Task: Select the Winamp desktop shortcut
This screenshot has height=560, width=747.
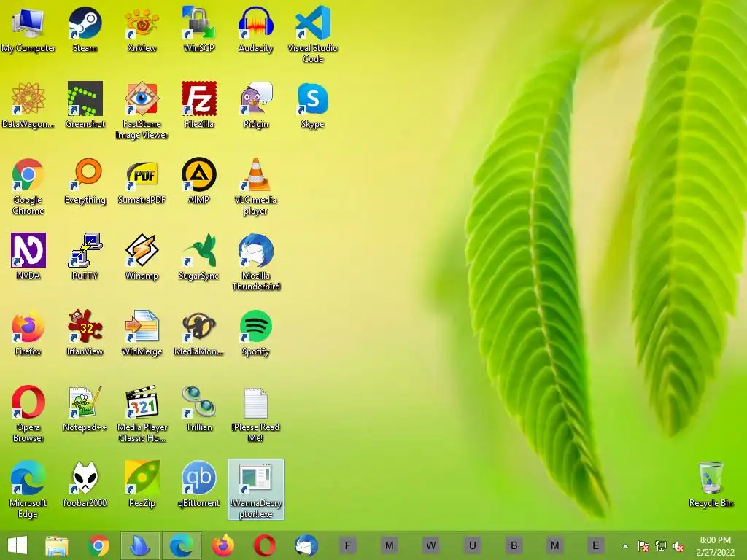Action: pos(142,257)
